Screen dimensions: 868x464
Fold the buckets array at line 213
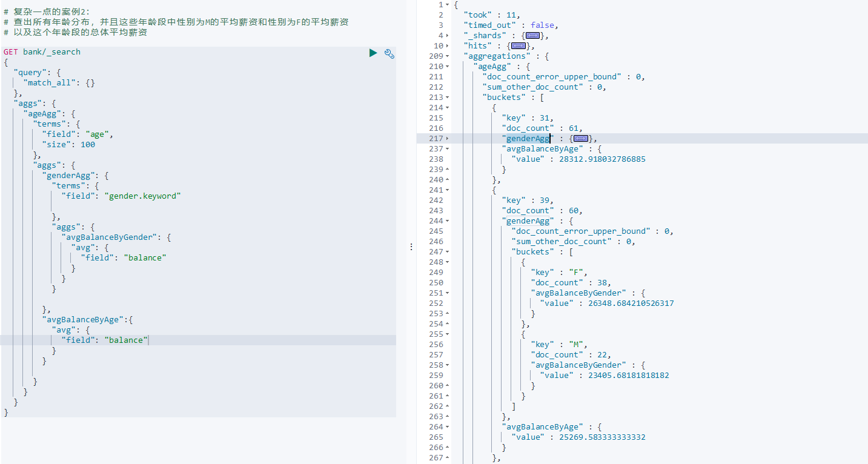(x=448, y=98)
